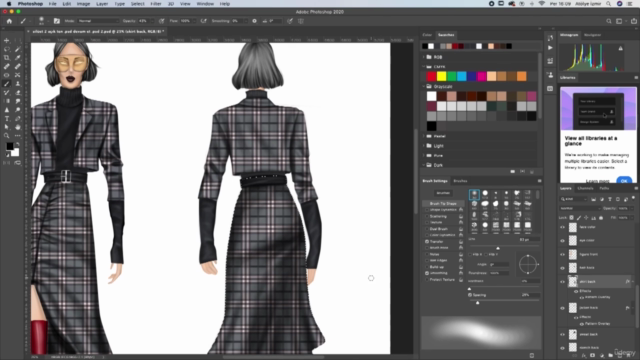The image size is (640, 360).
Task: Hide the skirt back layer
Action: pyautogui.click(x=562, y=282)
